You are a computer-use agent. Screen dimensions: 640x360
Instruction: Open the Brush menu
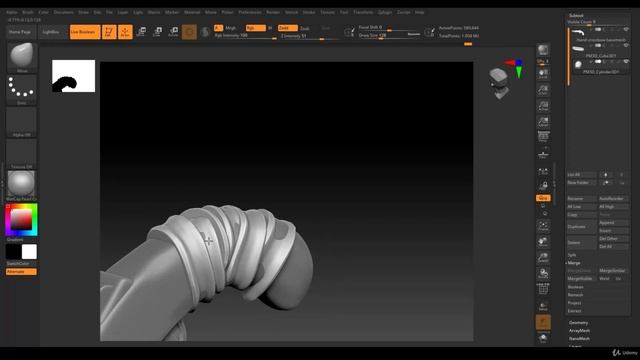click(x=28, y=12)
